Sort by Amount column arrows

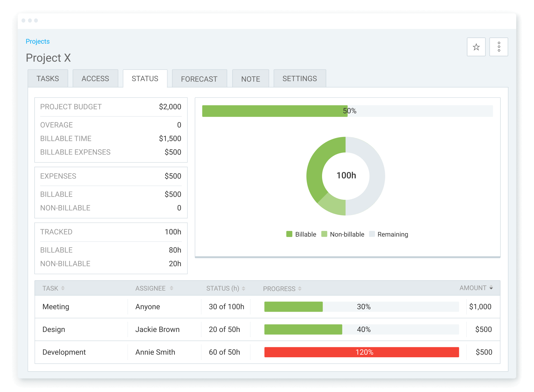click(491, 288)
